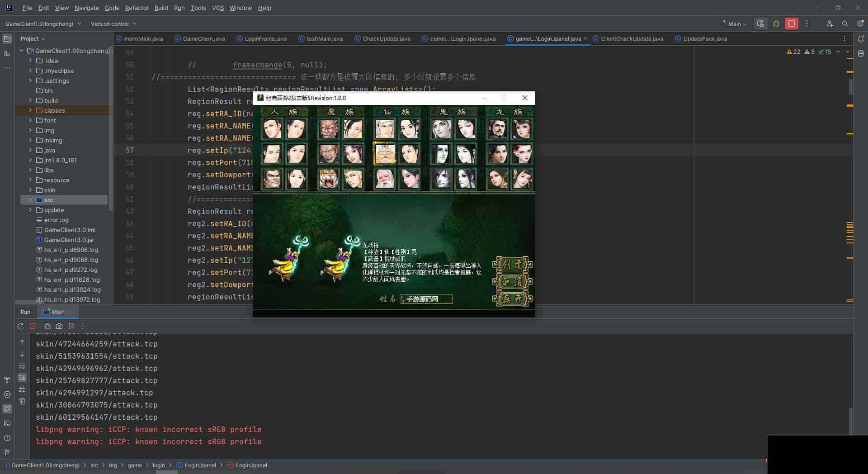Clear console output with trash icon
Viewport: 868px width, 474px height.
pyautogui.click(x=22, y=401)
